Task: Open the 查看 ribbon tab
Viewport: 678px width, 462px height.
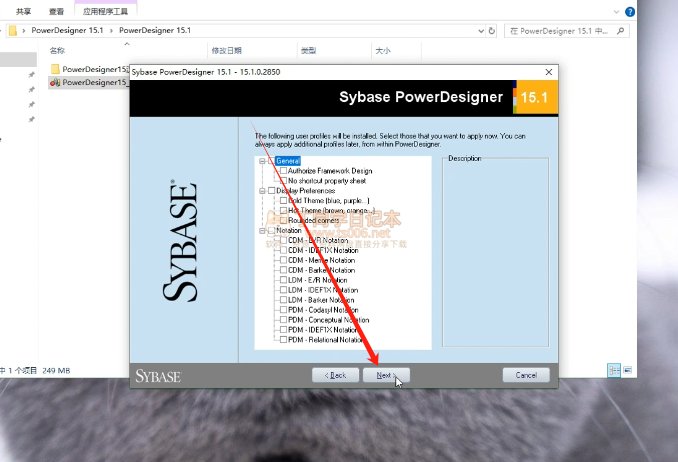Action: coord(59,10)
